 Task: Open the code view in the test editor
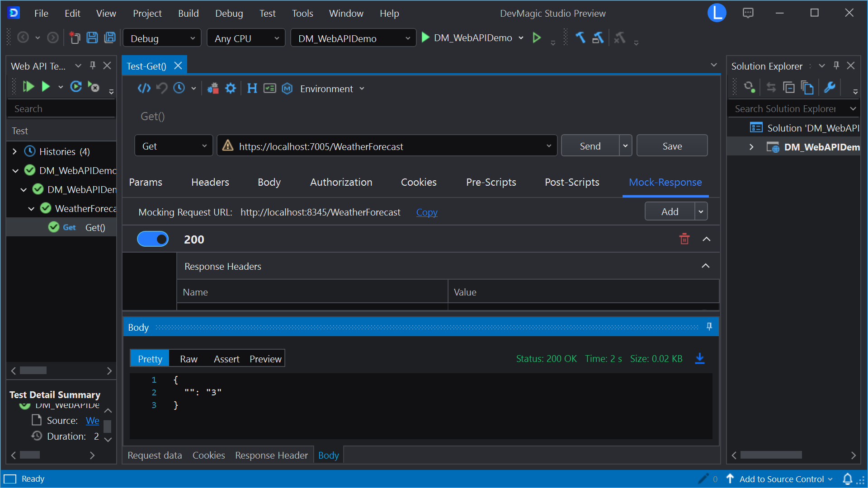(x=144, y=88)
